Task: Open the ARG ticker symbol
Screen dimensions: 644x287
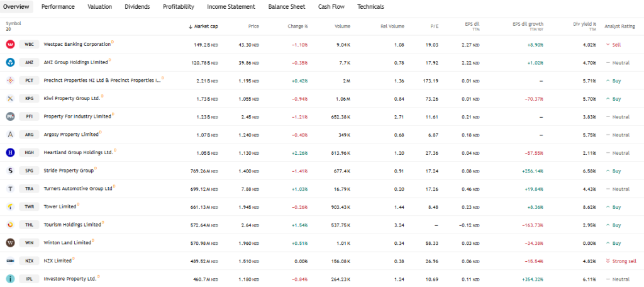Action: pos(29,135)
